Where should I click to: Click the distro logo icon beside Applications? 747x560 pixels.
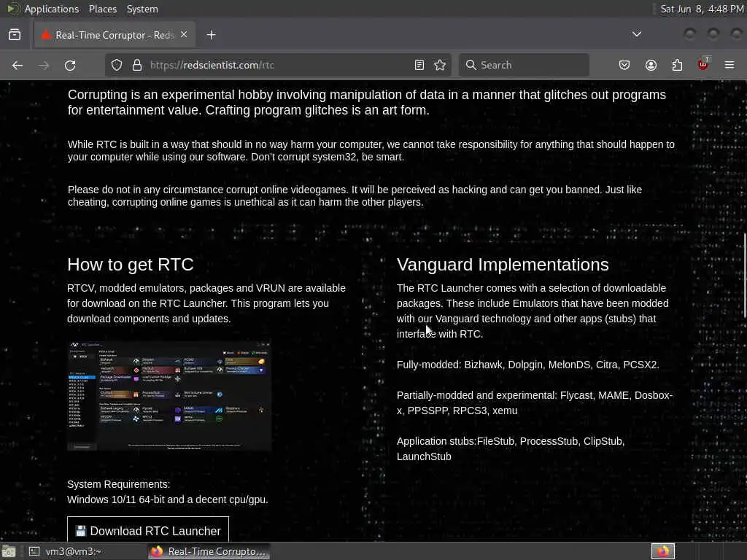tap(13, 9)
